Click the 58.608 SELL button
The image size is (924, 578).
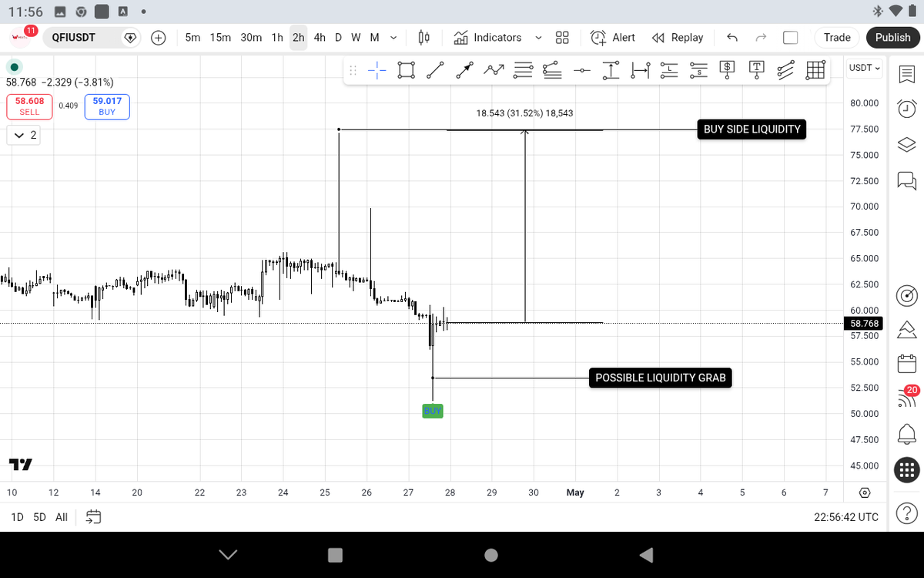click(29, 106)
